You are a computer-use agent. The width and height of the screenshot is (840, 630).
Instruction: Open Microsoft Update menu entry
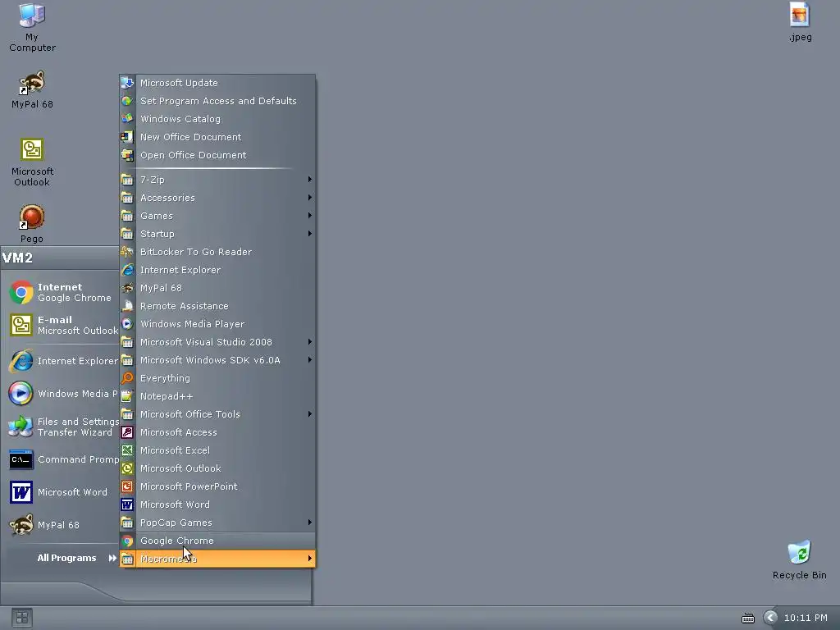(x=217, y=83)
